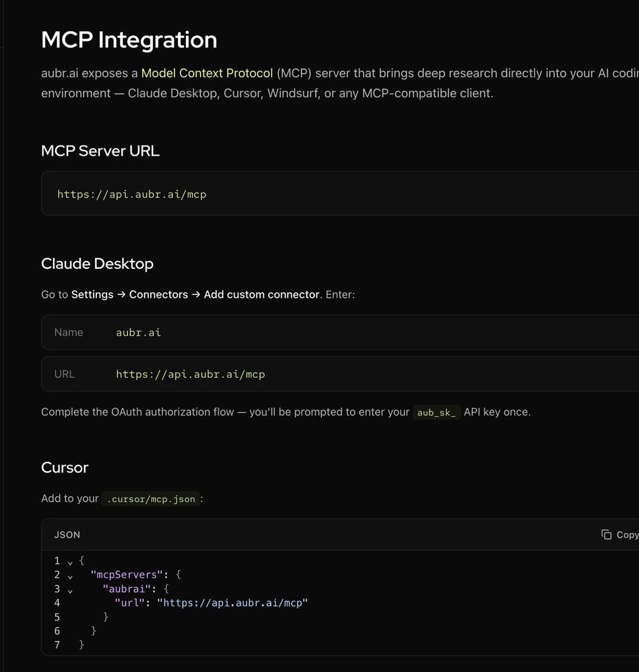Click the Name field value aubr.ai
Screen dimensions: 639x672
(x=138, y=333)
